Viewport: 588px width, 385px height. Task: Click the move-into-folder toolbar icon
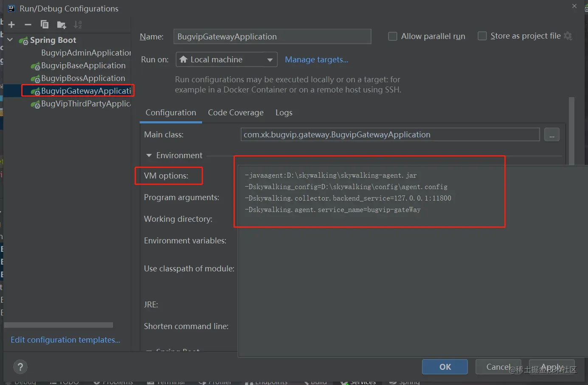click(62, 25)
